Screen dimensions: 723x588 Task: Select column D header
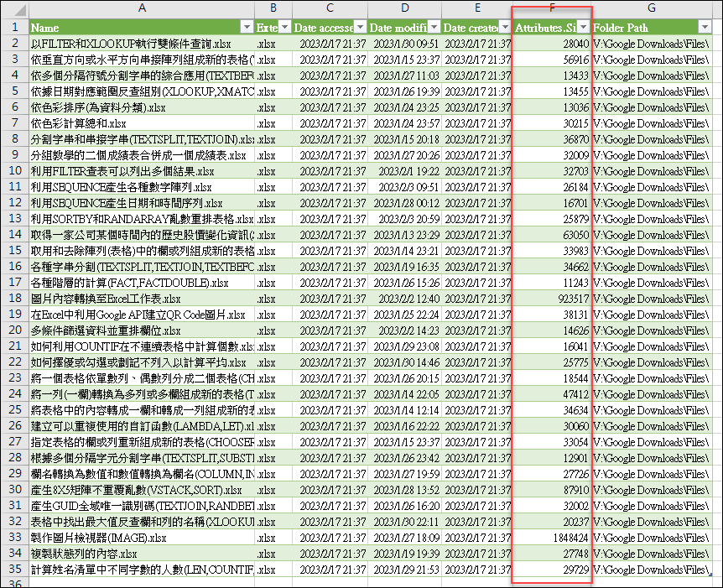(404, 8)
